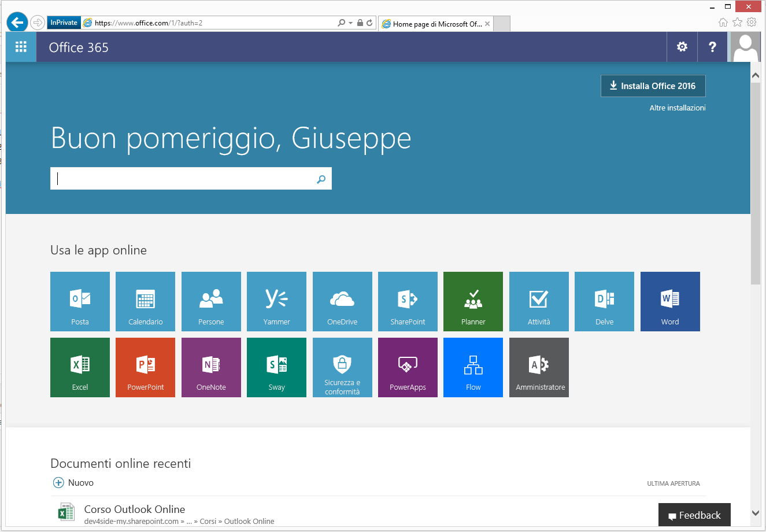Open the help question mark
Screen dimensions: 766x532
pyautogui.click(x=712, y=47)
